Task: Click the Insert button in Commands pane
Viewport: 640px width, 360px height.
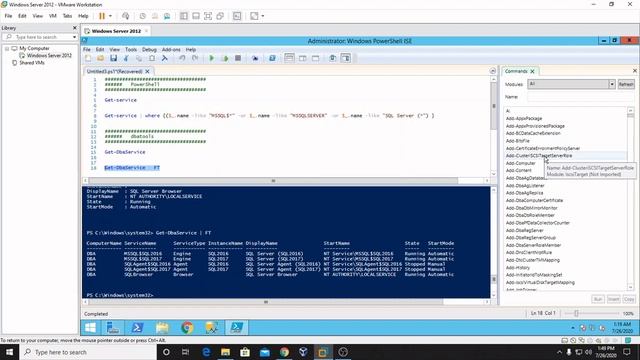Action: click(613, 299)
